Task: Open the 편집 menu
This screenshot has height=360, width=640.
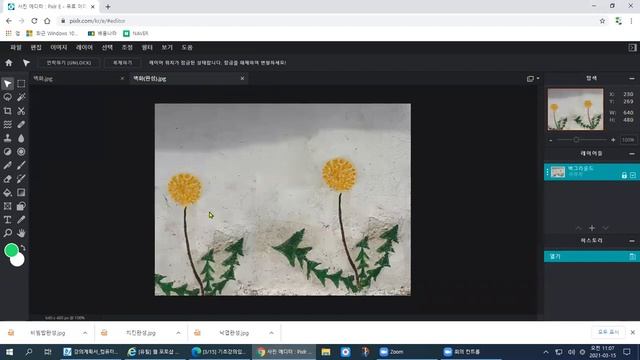Action: tap(36, 47)
